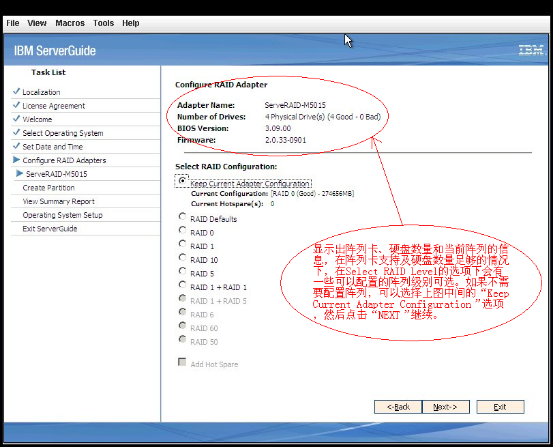Click the RAID 0 (Good) - 274656MB text
The height and width of the screenshot is (447, 554).
click(x=312, y=194)
